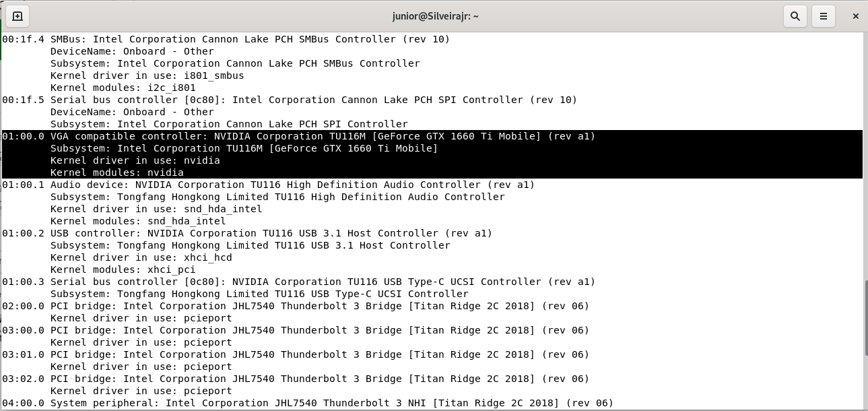Open a new terminal tab
This screenshot has height=411, width=868.
[x=18, y=16]
